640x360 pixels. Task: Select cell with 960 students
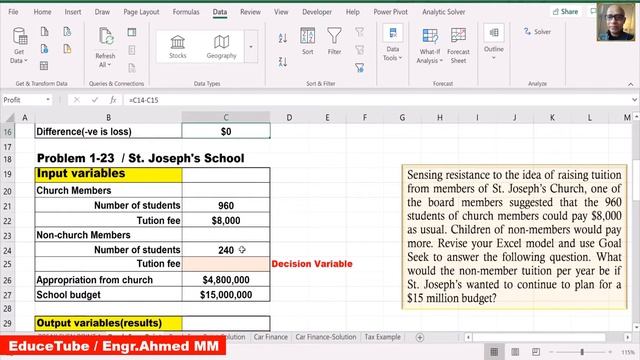click(x=226, y=205)
